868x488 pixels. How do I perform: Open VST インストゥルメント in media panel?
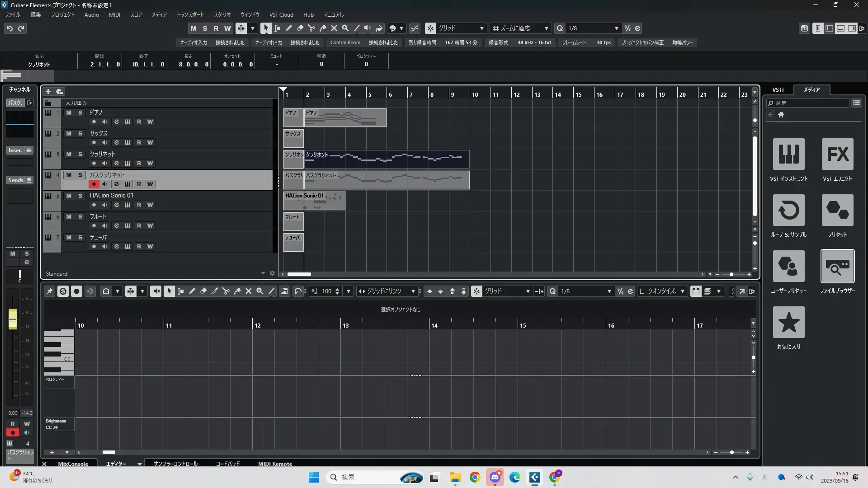click(x=788, y=154)
